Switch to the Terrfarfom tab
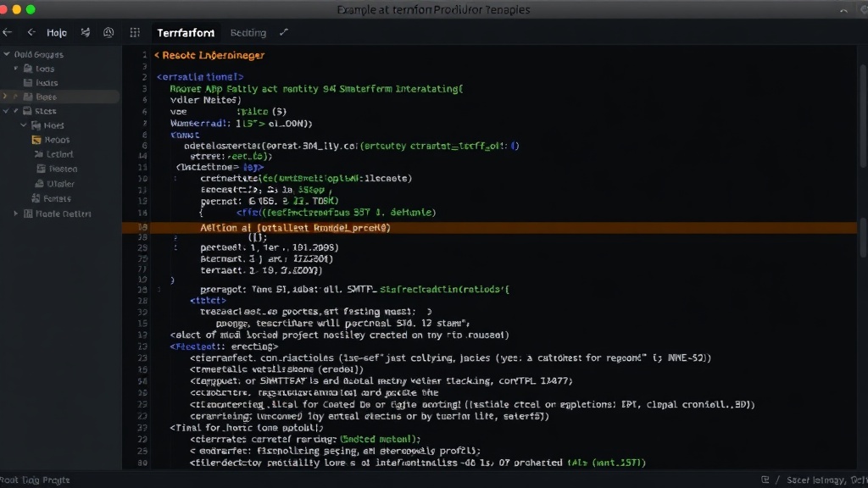 point(186,33)
